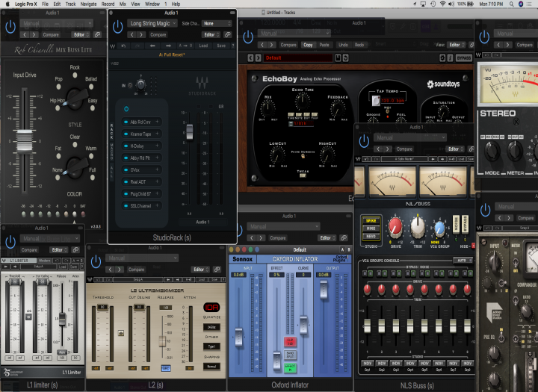The width and height of the screenshot is (538, 392).
Task: Click StudioRack Waves undo arrow icon
Action: coord(123,46)
